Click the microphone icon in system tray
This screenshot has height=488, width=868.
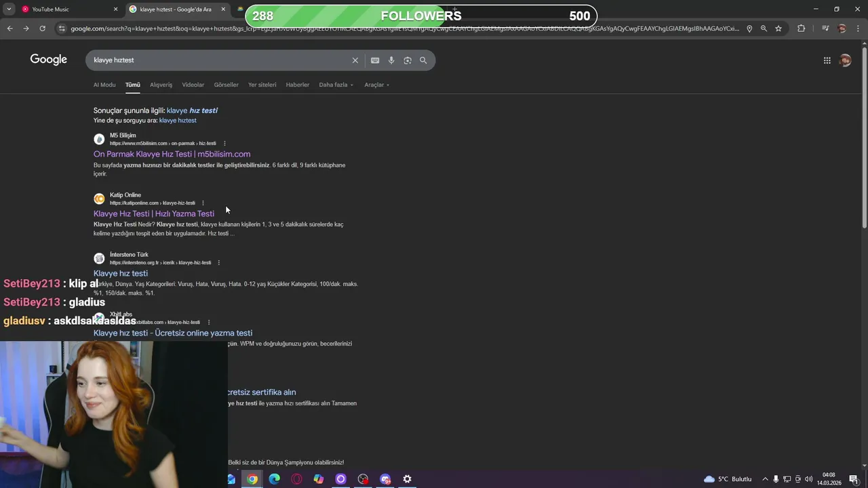(776, 479)
